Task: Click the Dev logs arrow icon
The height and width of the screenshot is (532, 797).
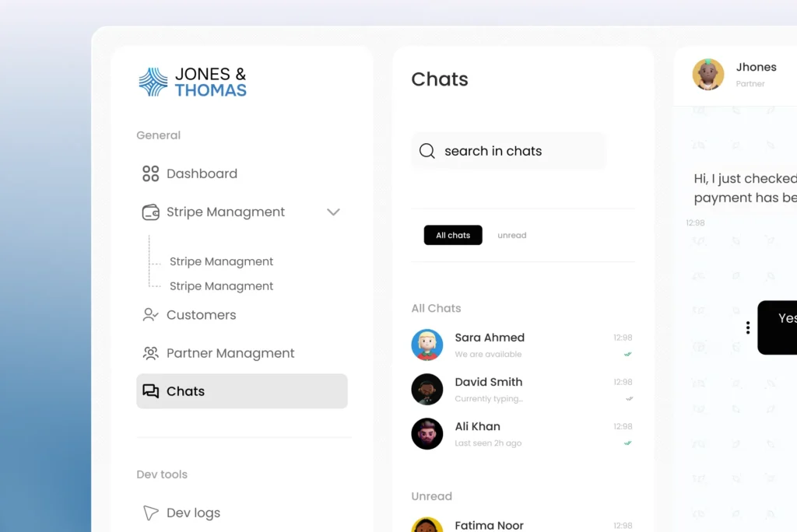Action: (x=150, y=513)
